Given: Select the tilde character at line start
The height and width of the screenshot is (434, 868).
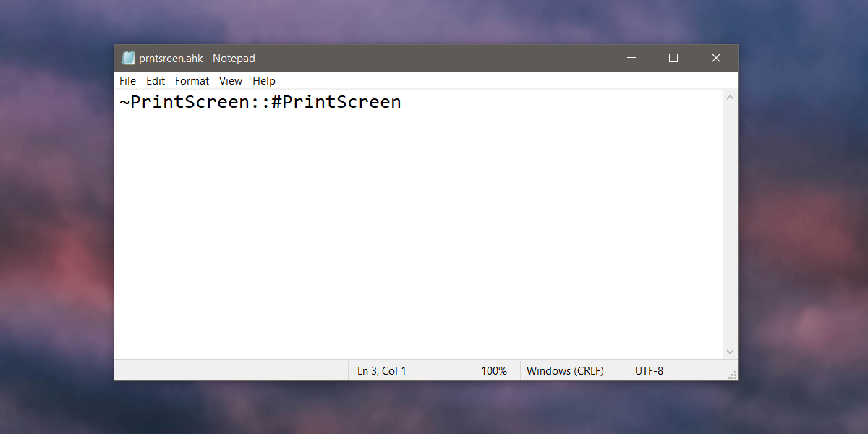Looking at the screenshot, I should (x=124, y=101).
